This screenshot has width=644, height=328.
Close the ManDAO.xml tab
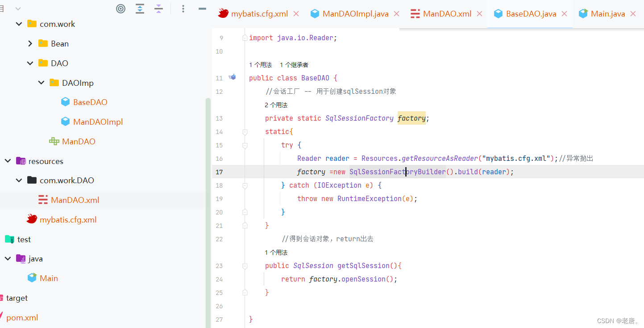click(480, 14)
